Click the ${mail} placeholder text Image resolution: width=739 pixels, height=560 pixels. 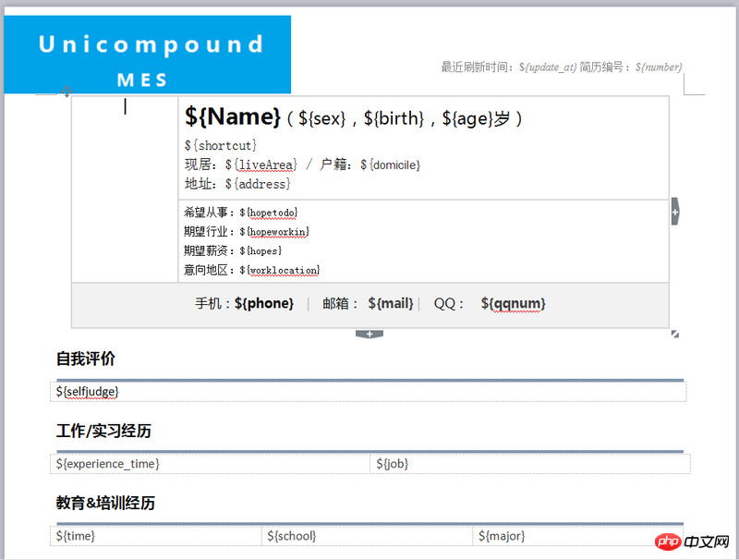pos(391,303)
